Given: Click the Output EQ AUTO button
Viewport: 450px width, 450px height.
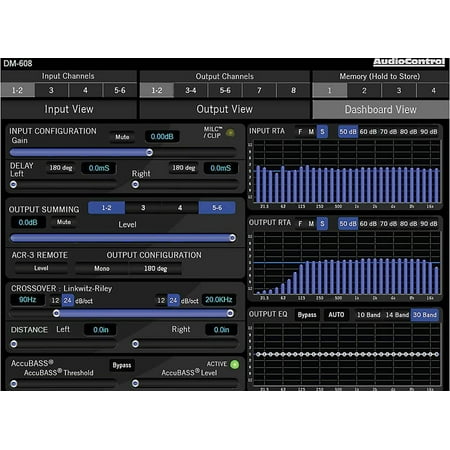Looking at the screenshot, I should (336, 315).
